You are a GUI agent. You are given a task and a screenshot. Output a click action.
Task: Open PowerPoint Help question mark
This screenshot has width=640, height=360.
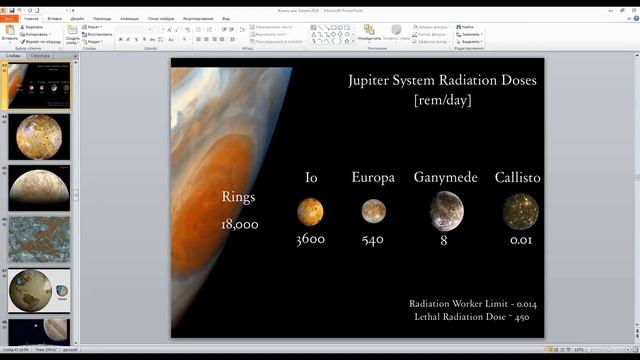pos(636,18)
